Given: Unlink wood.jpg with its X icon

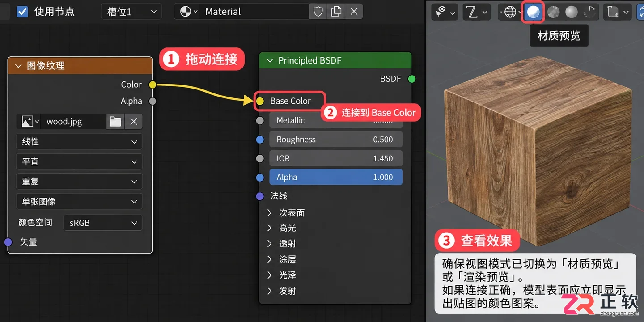Looking at the screenshot, I should 133,121.
